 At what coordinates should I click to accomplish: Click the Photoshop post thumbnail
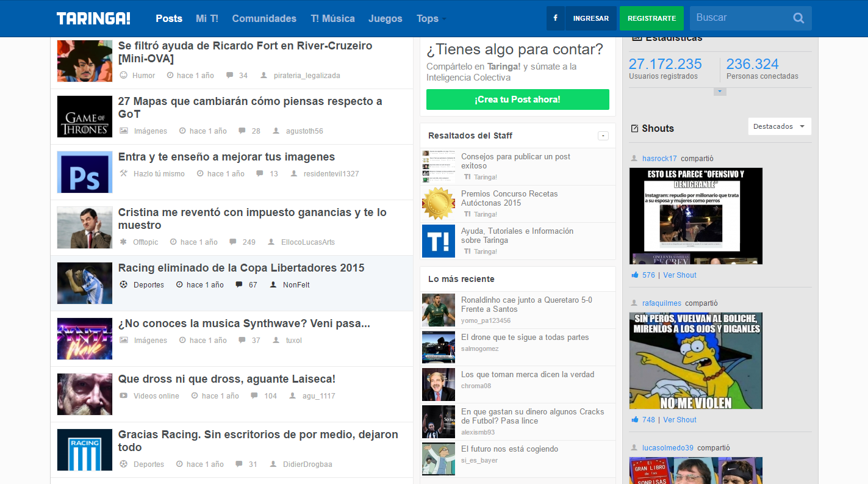(85, 172)
